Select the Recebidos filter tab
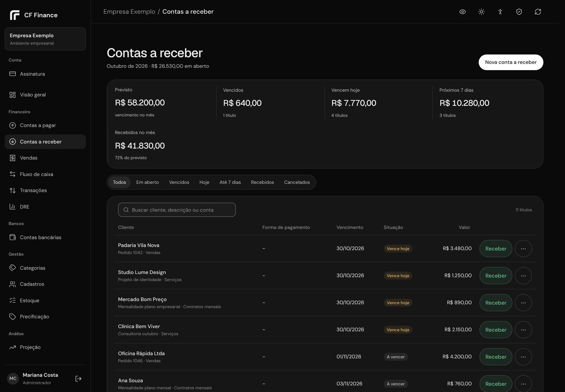Image resolution: width=565 pixels, height=392 pixels. tap(262, 182)
